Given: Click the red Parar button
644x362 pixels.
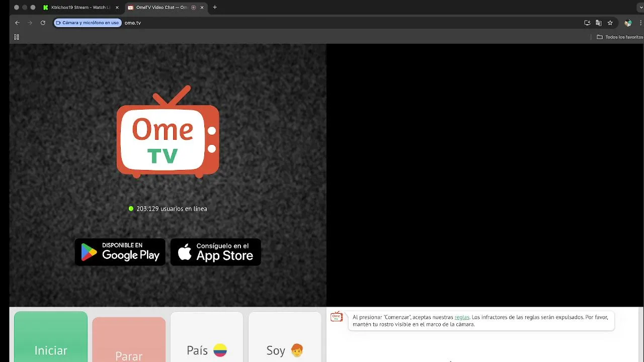Looking at the screenshot, I should pos(129,339).
